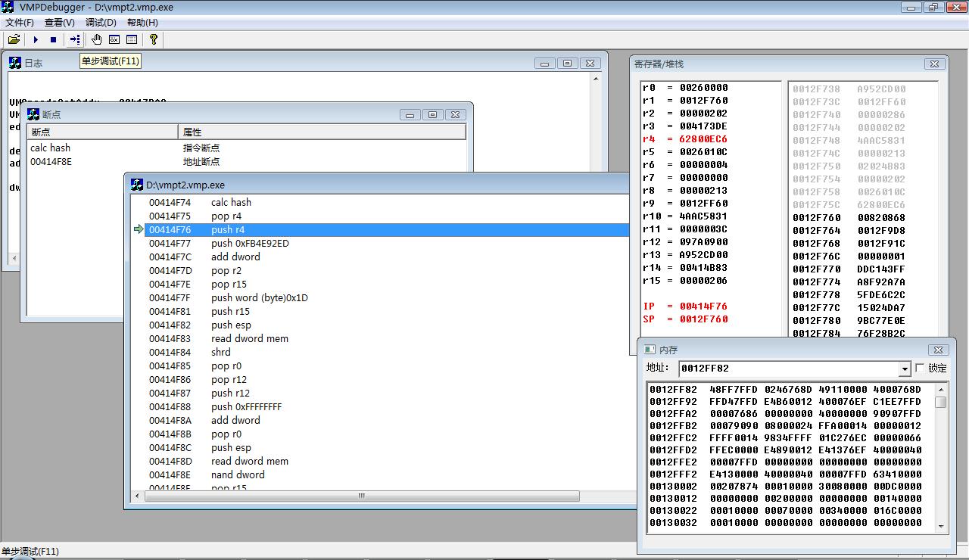Click the address field showing 0012FF82

788,369
